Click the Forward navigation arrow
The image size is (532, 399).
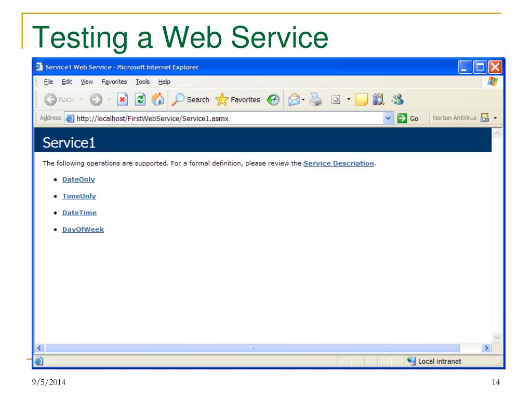[x=96, y=100]
